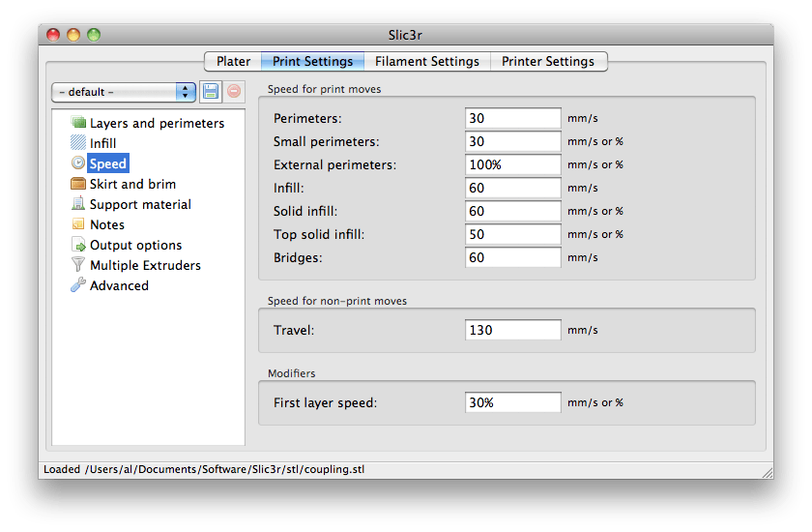The height and width of the screenshot is (532, 812).
Task: Click the status bar loaded file path
Action: point(204,469)
